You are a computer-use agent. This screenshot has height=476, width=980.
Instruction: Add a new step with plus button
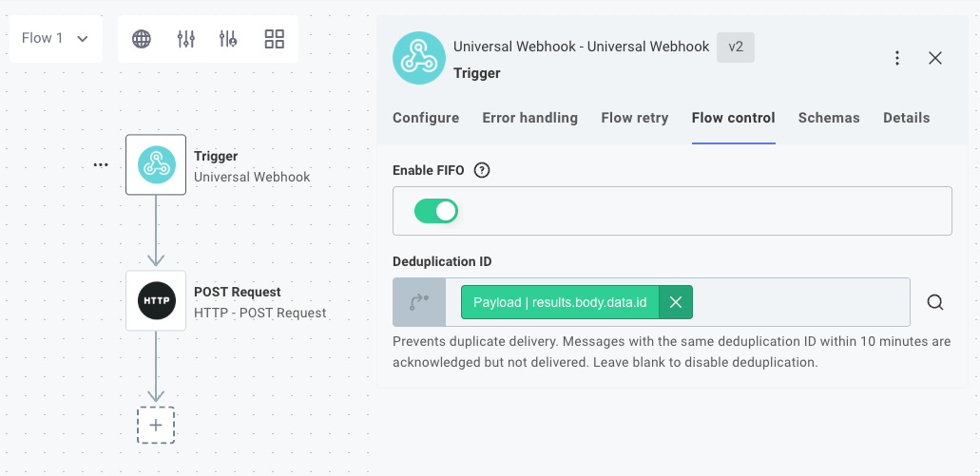[x=156, y=425]
